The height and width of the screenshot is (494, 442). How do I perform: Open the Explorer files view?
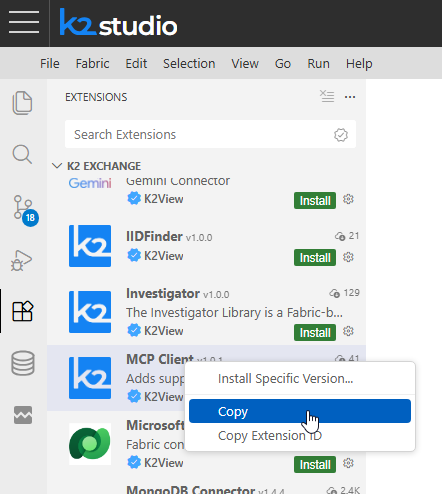coord(23,103)
